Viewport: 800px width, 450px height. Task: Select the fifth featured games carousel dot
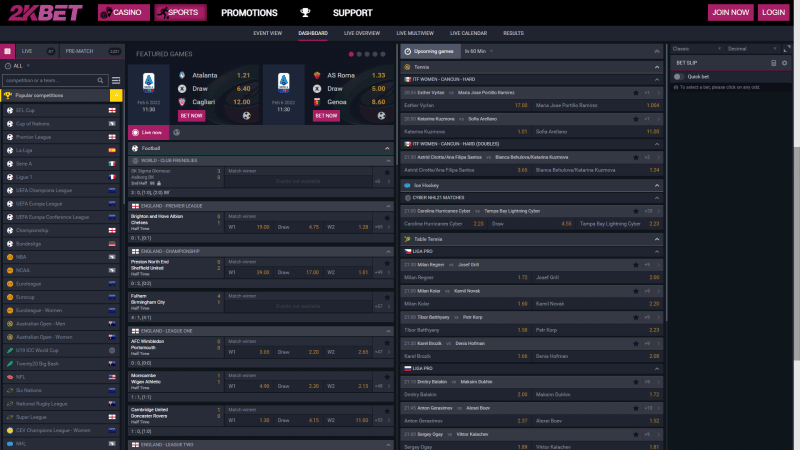(383, 54)
